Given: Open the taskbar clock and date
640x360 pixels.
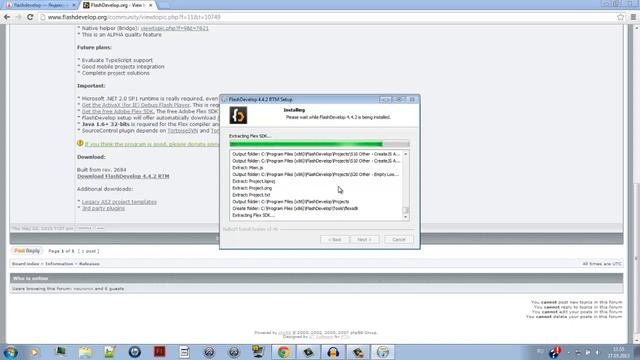Looking at the screenshot, I should tap(618, 352).
